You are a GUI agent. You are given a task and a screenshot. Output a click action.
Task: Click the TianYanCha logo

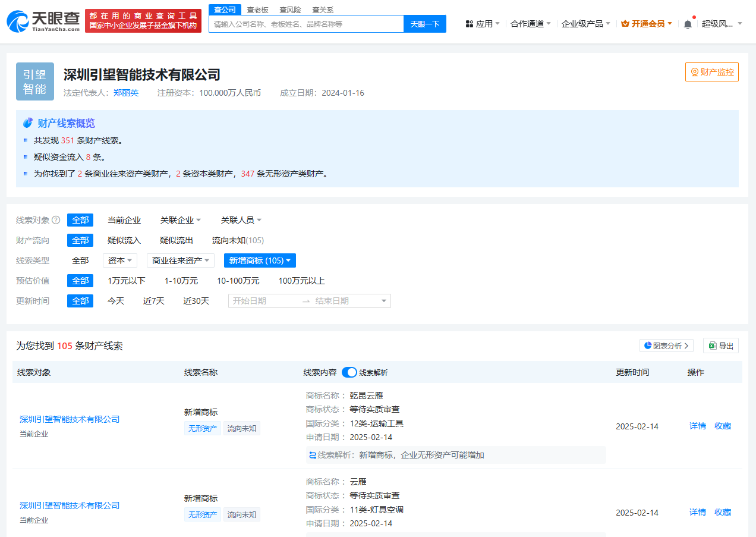pos(43,21)
